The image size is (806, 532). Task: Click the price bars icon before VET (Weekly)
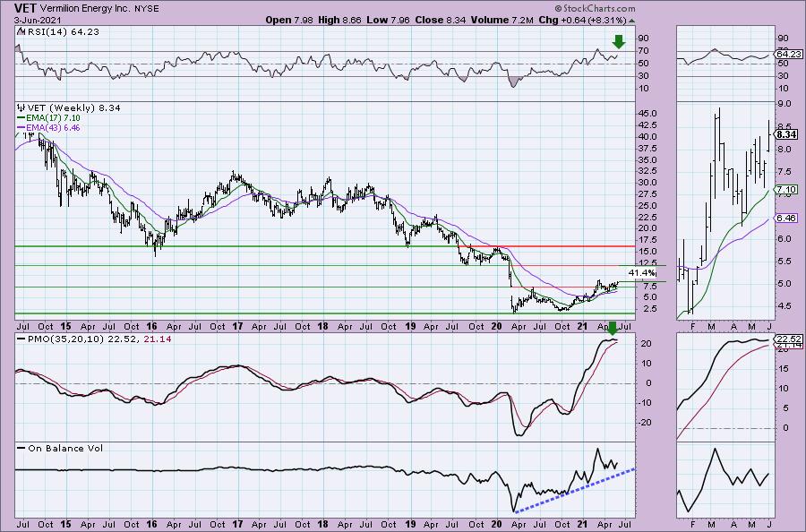tap(21, 108)
